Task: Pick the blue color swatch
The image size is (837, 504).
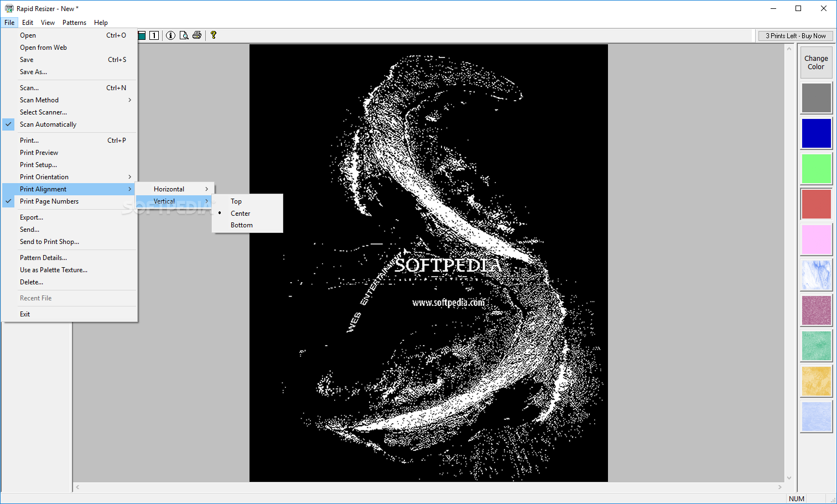Action: (x=816, y=133)
